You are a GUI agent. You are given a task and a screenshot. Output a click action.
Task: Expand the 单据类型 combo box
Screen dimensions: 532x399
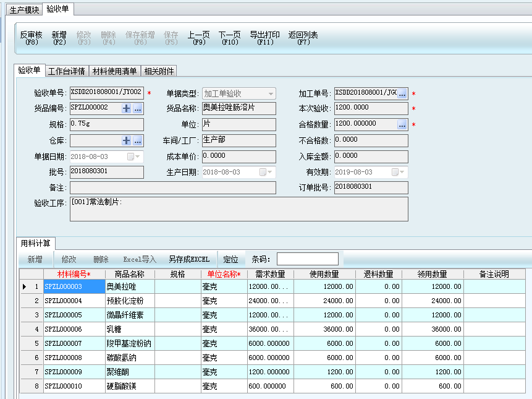pos(271,94)
